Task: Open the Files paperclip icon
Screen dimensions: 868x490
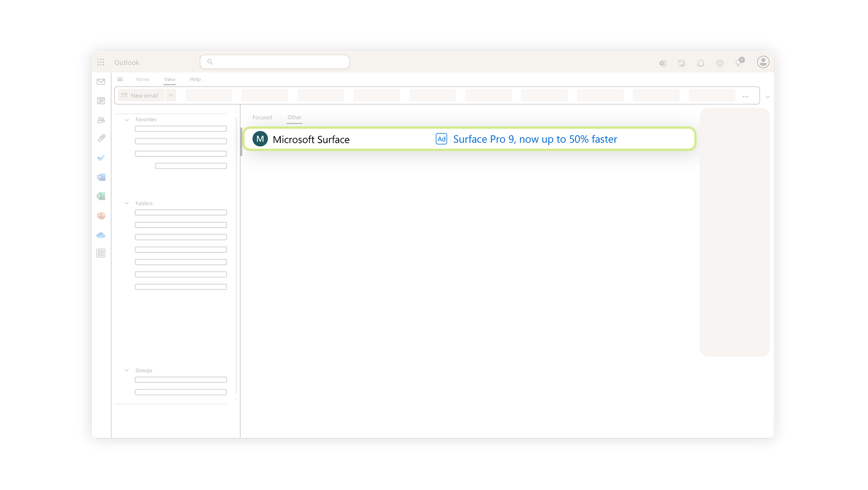Action: 101,138
